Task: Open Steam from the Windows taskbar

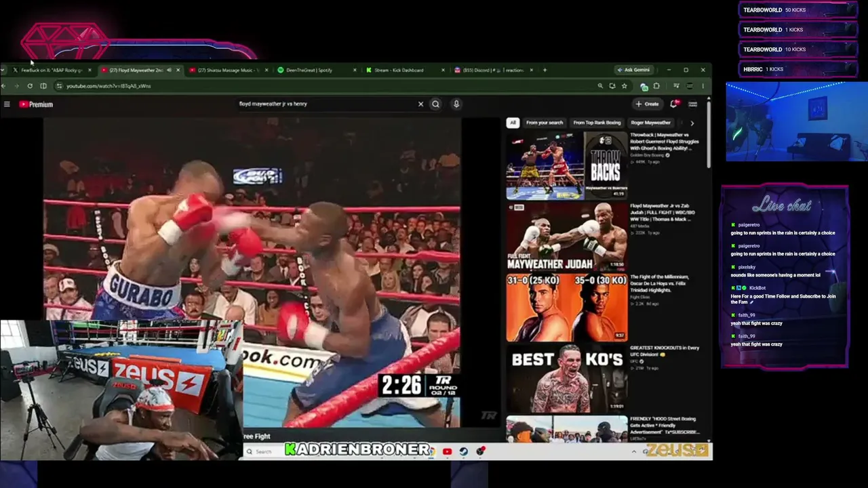Action: tap(464, 451)
